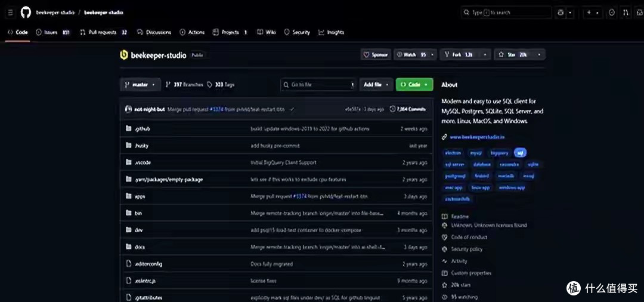
Task: Select the cockroachdb topic tag
Action: click(458, 199)
